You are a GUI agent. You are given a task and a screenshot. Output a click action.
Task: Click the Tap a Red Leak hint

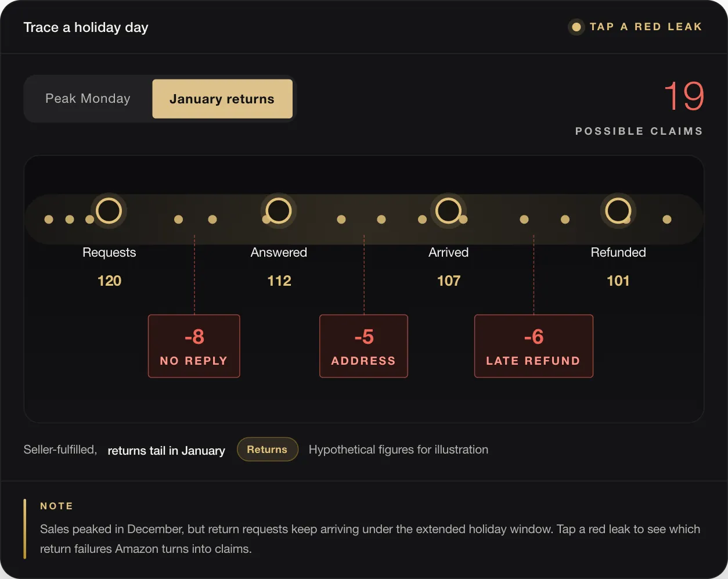(x=646, y=27)
